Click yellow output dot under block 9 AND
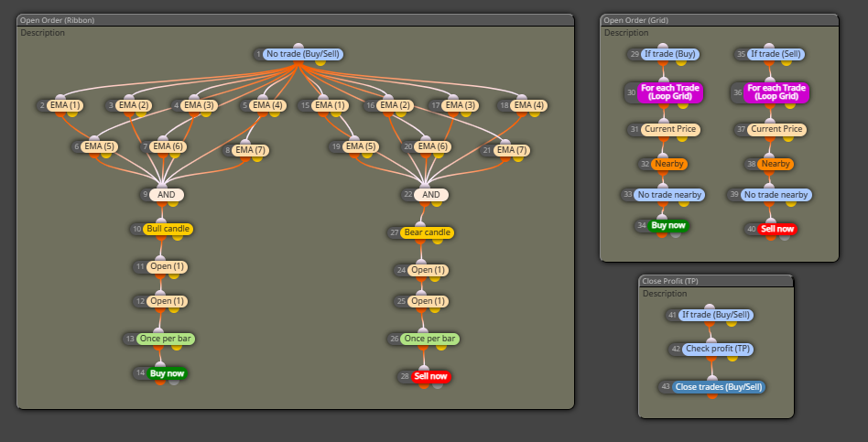 coord(173,202)
